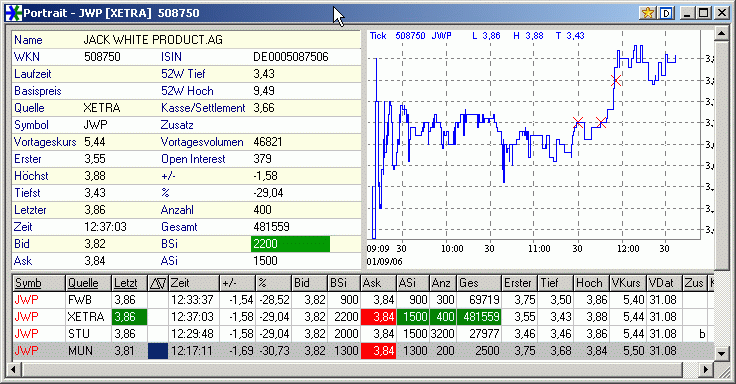Click the 27977 total in STU row
Screen dimensions: 736x384
484,334
